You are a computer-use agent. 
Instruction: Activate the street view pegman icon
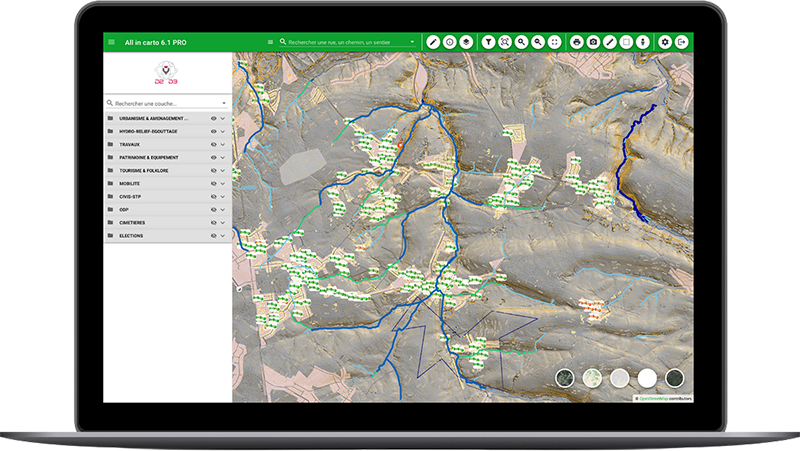[x=643, y=42]
